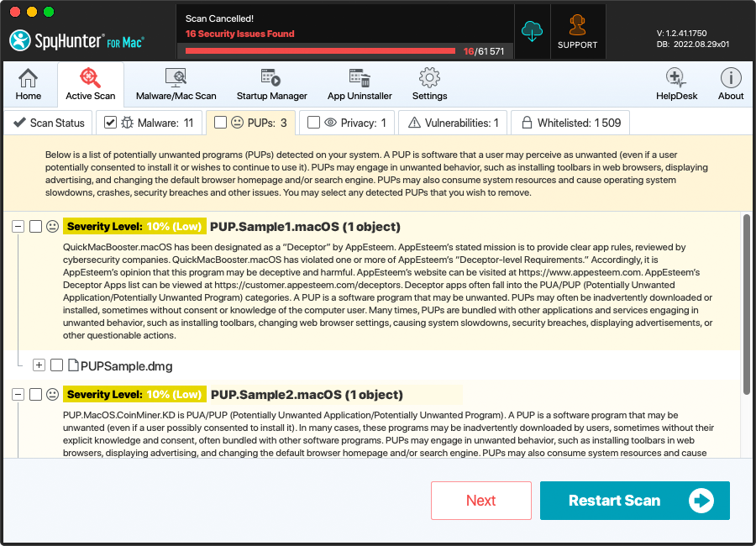Open HelpDesk
Screen dimensions: 756x546
click(676, 85)
